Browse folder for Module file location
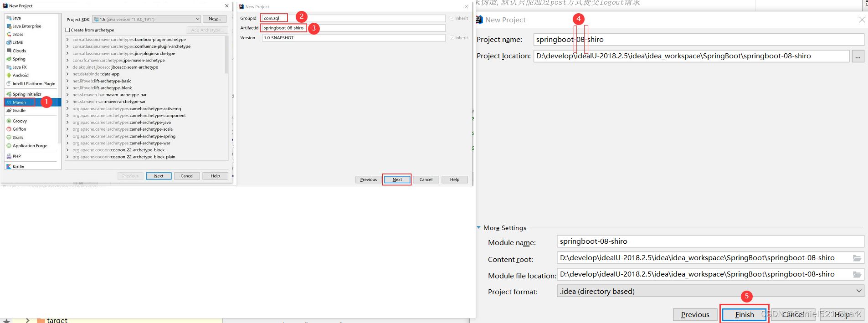Image resolution: width=868 pixels, height=323 pixels. 857,275
